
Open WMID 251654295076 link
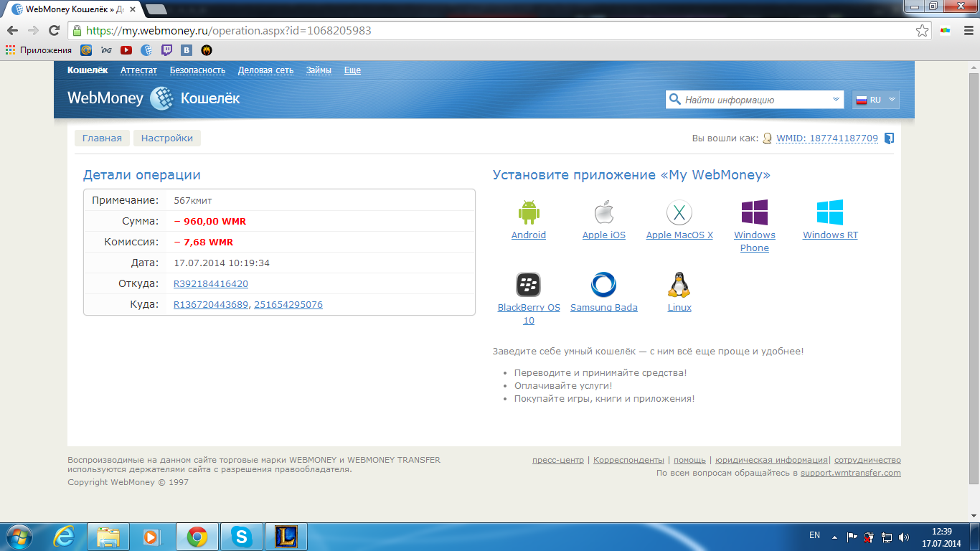click(288, 305)
